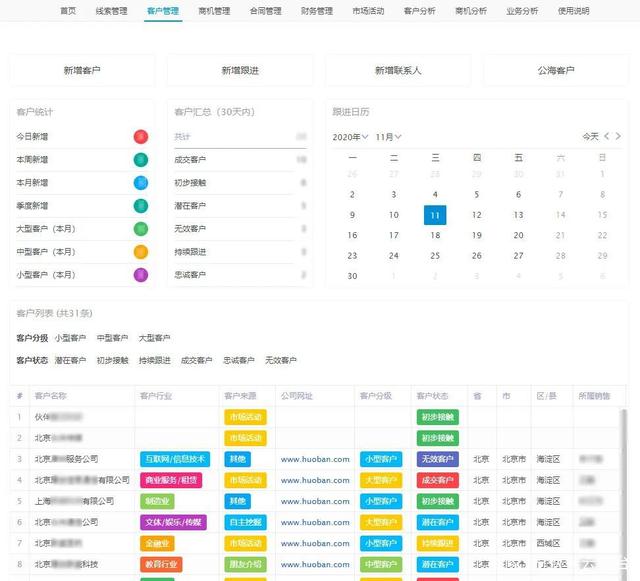Filter customer list by 潜在客户 status
This screenshot has height=581, width=640.
point(70,360)
